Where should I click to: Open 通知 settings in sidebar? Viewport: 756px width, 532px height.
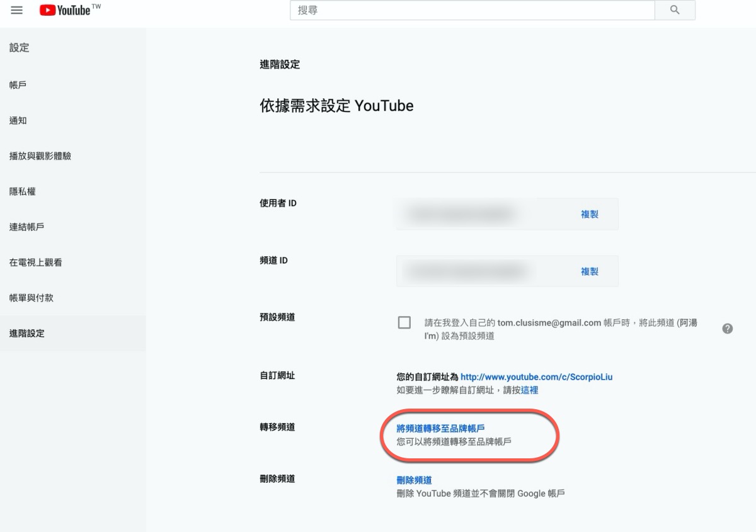(x=73, y=120)
